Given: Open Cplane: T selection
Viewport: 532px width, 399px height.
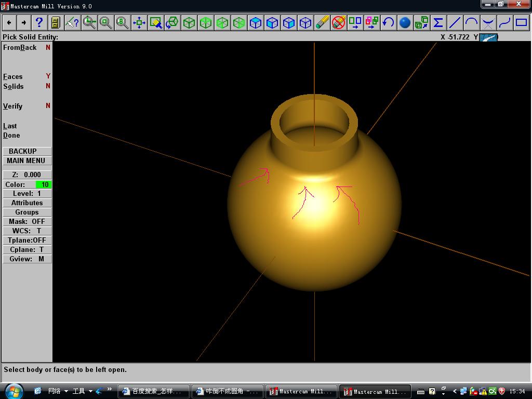Looking at the screenshot, I should [x=27, y=249].
